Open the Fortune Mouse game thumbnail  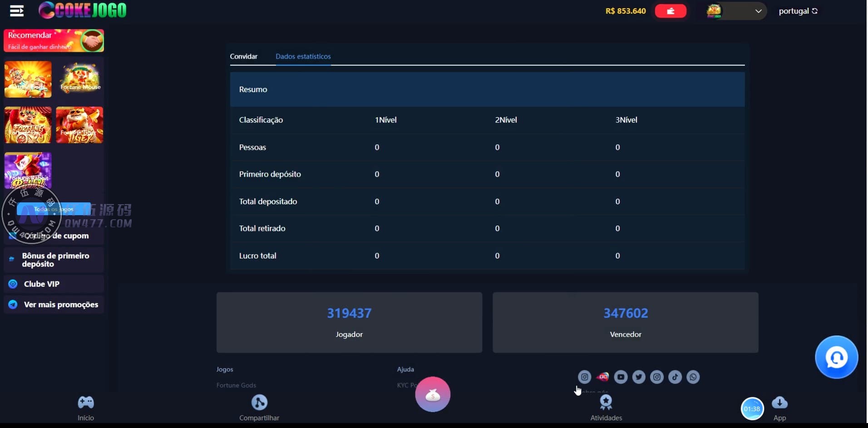pyautogui.click(x=80, y=79)
